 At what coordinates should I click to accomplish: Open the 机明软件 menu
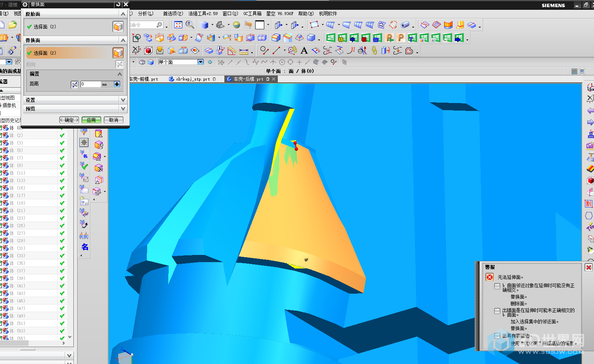(x=328, y=14)
